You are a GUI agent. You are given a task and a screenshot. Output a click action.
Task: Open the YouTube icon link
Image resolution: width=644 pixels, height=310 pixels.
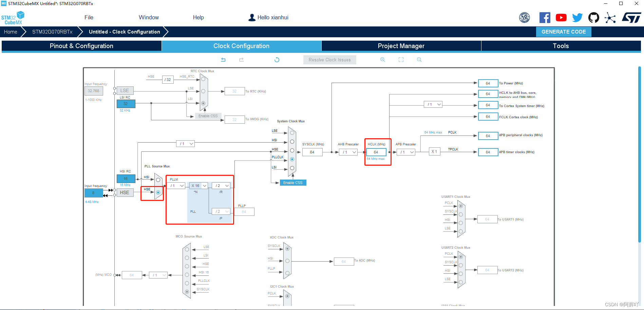click(x=561, y=18)
